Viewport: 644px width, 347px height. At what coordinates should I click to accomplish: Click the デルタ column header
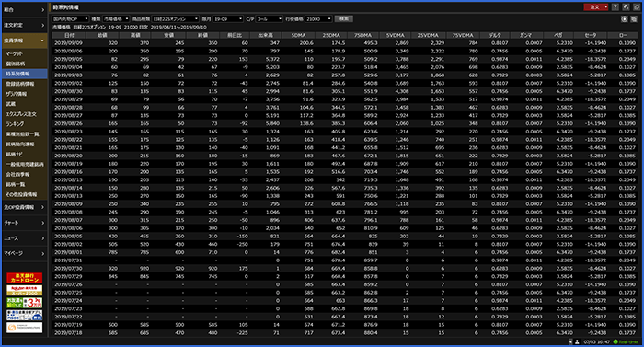(495, 35)
